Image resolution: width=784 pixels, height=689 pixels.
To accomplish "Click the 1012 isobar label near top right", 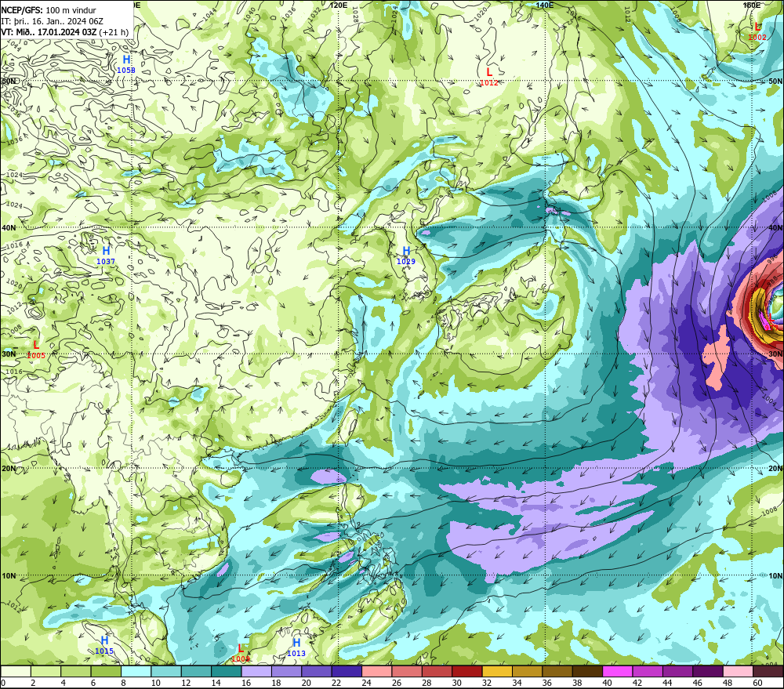I will (x=626, y=14).
